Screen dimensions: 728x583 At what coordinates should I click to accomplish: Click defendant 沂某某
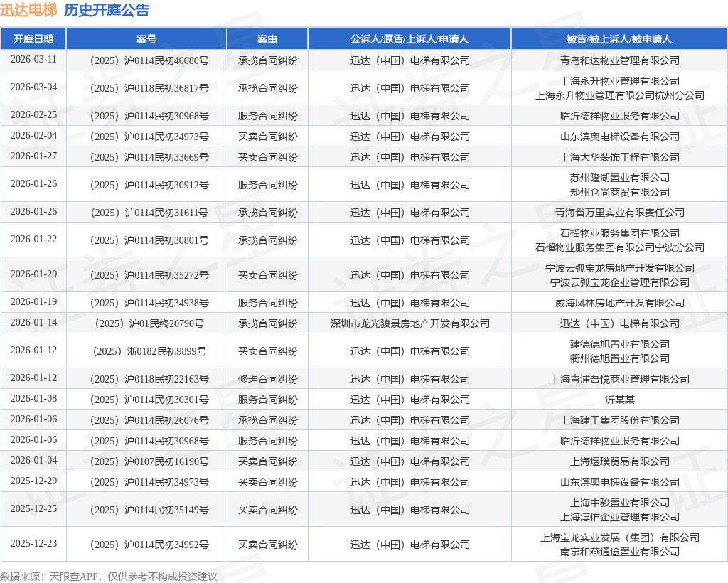click(620, 400)
